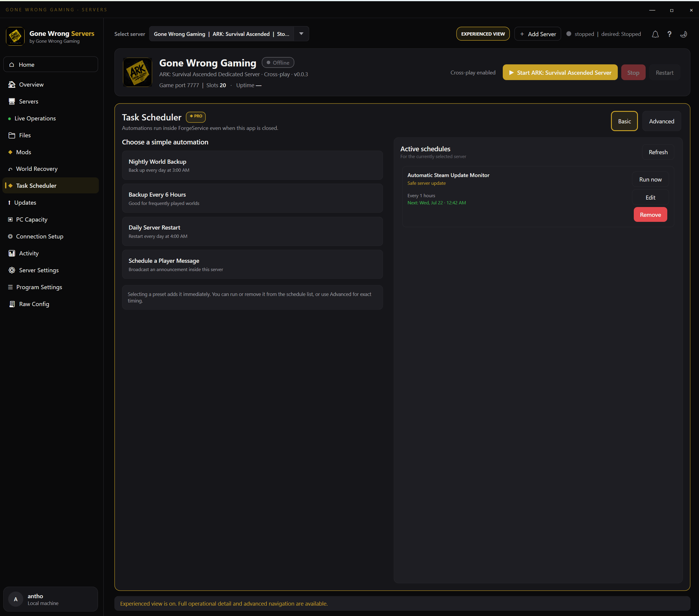This screenshot has height=616, width=699.
Task: Toggle theme moon icon in header
Action: click(684, 34)
